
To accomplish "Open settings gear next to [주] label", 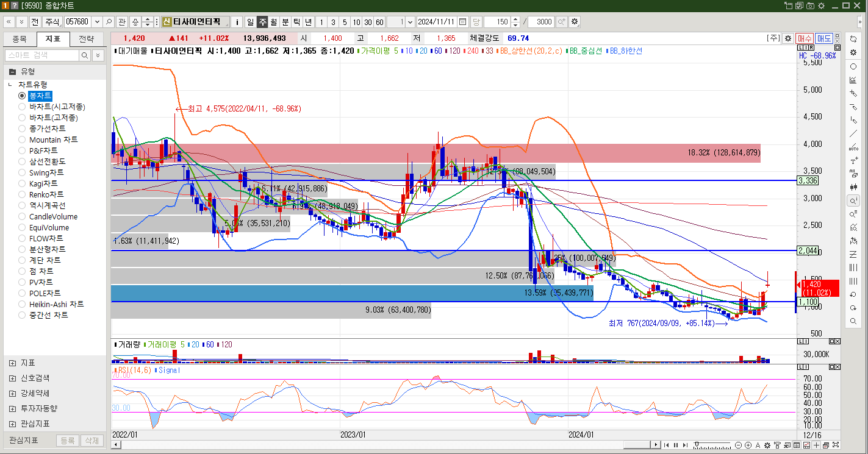I will pos(788,38).
